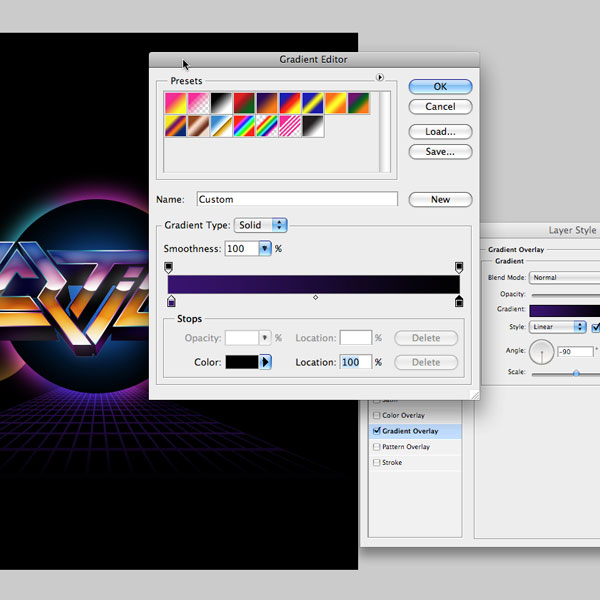Select the rainbow spectrum gradient preset
Image resolution: width=600 pixels, height=600 pixels.
245,125
